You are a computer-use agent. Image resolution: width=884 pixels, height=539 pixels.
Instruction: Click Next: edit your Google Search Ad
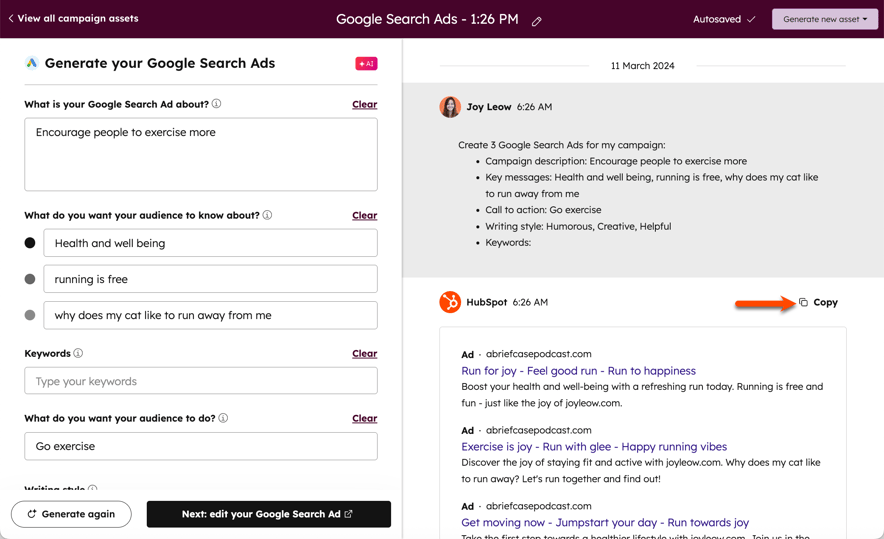coord(268,514)
